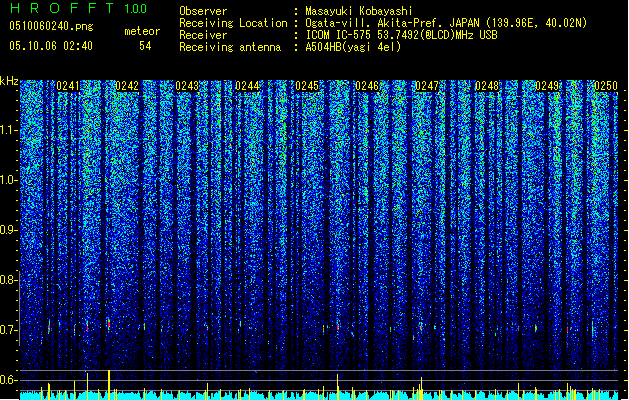Screen dimensions: 629x400
Task: Select the file name 0510060240.png
Action: tap(51, 26)
